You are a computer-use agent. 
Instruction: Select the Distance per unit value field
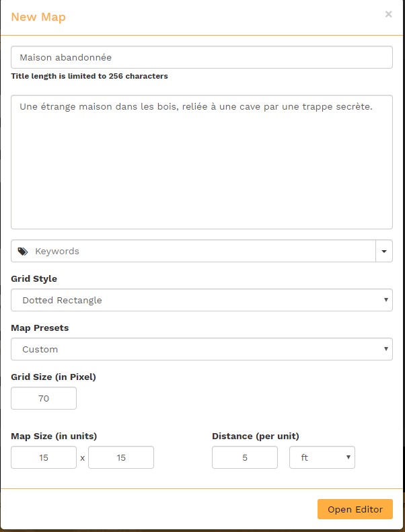tap(244, 457)
